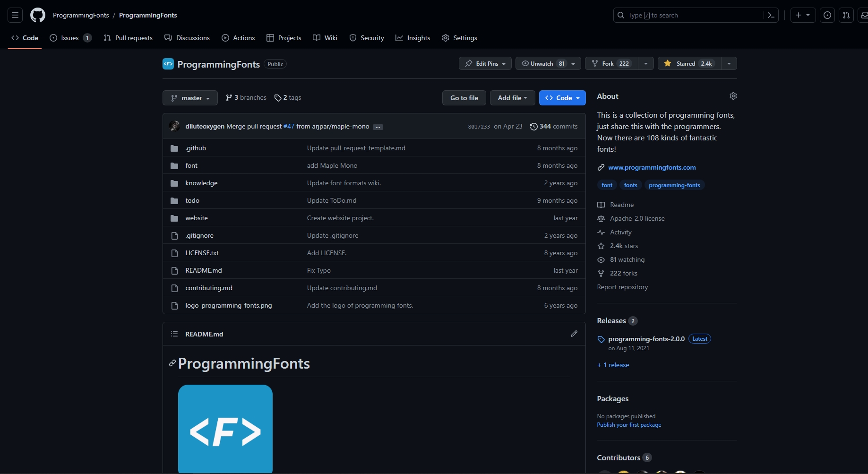Click Publish your first package
The width and height of the screenshot is (868, 474).
click(x=629, y=425)
